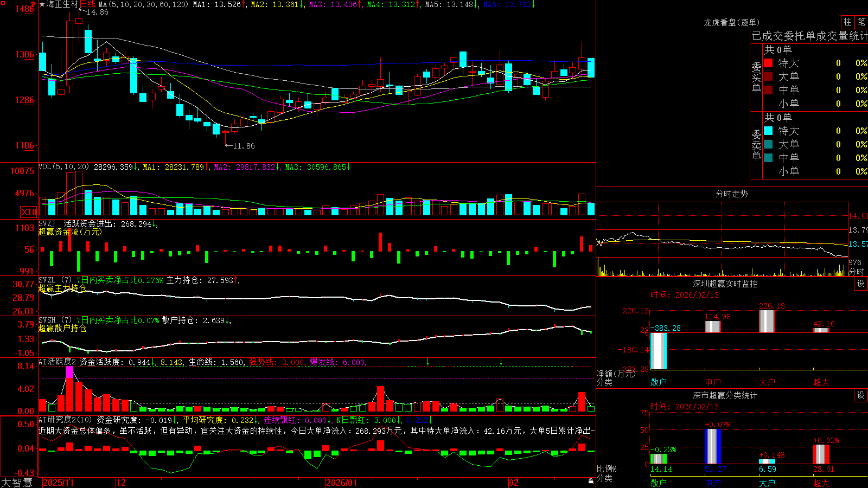Click the small red square icon at top-left corner
This screenshot has width=868, height=488.
coord(3,3)
